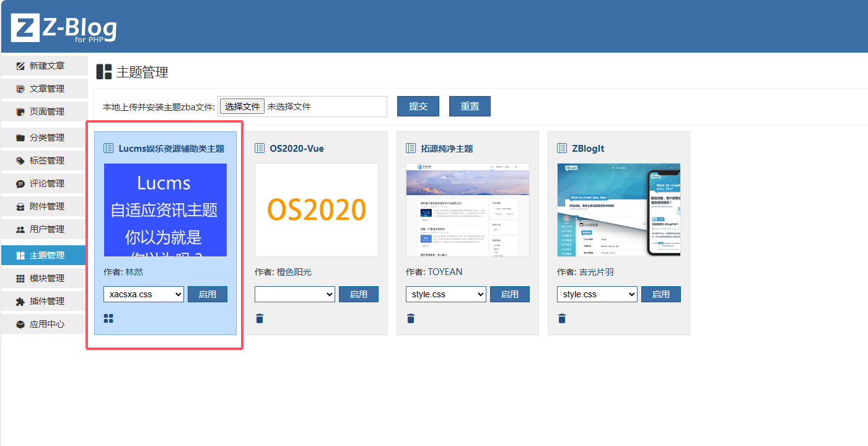The height and width of the screenshot is (446, 868).
Task: Click the 标签管理 tag icon
Action: point(20,160)
